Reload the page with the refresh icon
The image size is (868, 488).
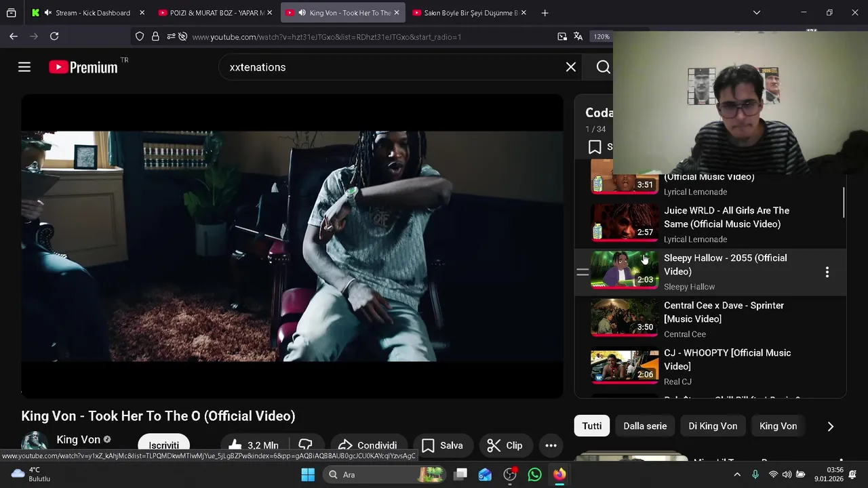pyautogui.click(x=54, y=37)
